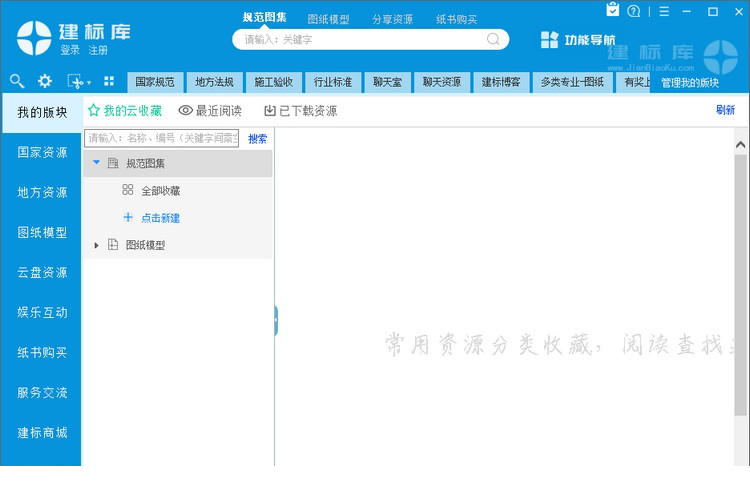Open the 最近阅读 tab
750x484 pixels.
(x=210, y=111)
